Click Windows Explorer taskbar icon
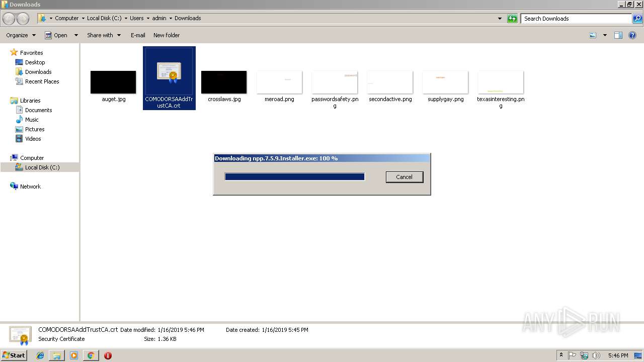The width and height of the screenshot is (644, 362). coord(57,355)
